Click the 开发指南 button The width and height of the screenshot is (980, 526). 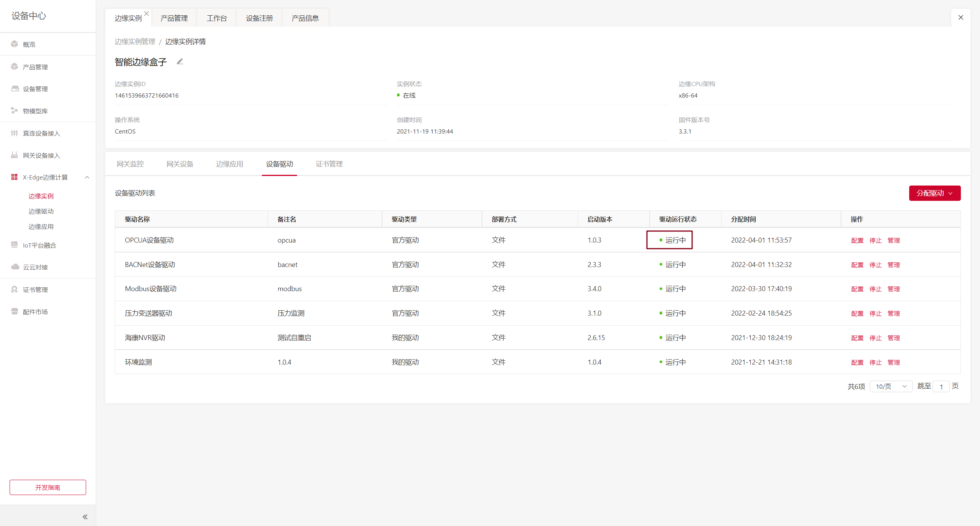[x=48, y=487]
